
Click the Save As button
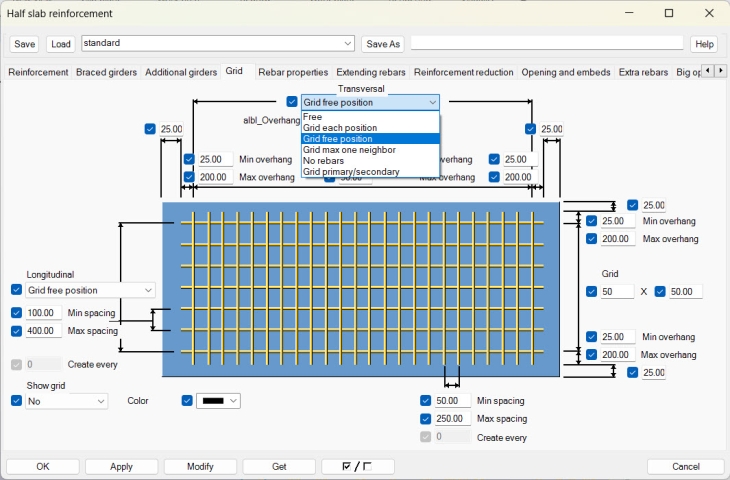tap(382, 44)
